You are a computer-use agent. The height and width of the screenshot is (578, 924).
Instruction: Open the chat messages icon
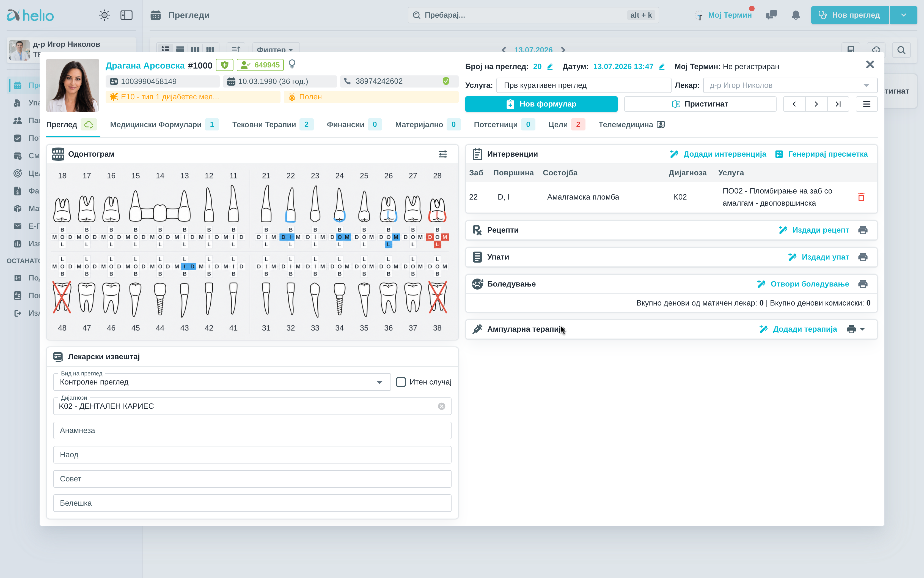tap(771, 15)
